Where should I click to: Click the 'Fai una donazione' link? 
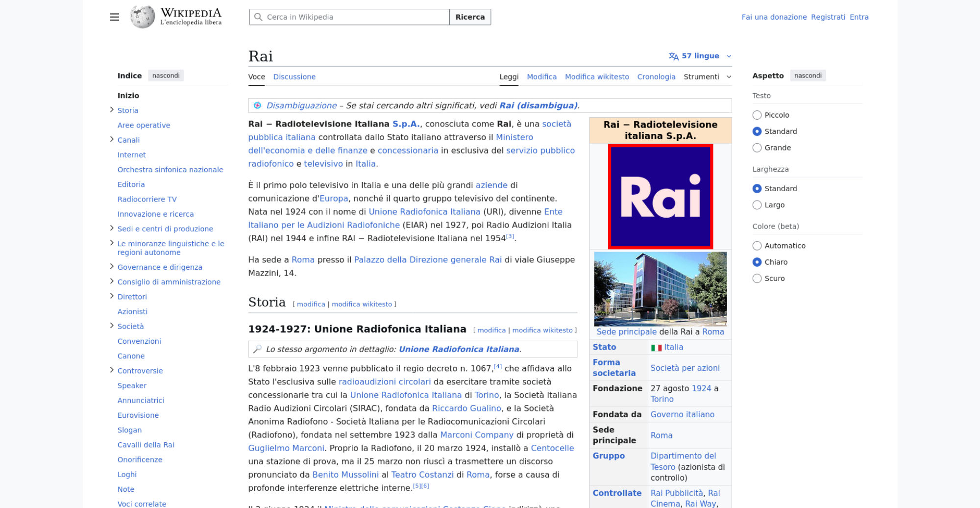click(x=774, y=17)
